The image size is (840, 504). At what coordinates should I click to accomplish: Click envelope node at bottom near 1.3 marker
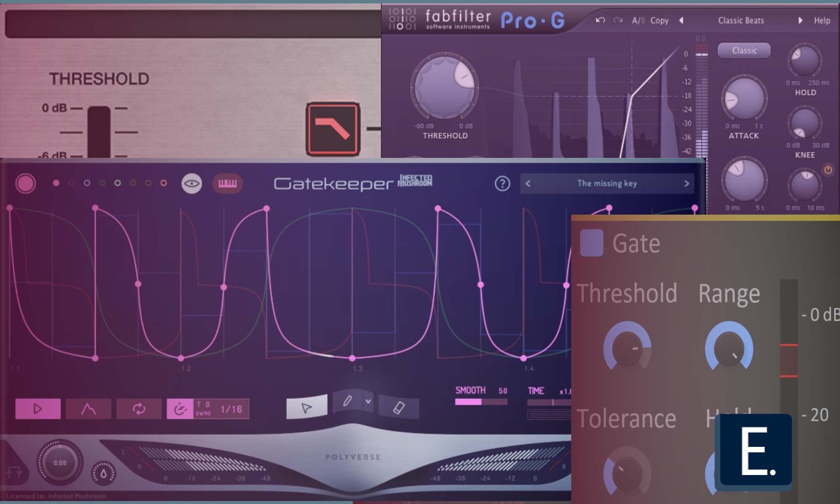tap(352, 358)
